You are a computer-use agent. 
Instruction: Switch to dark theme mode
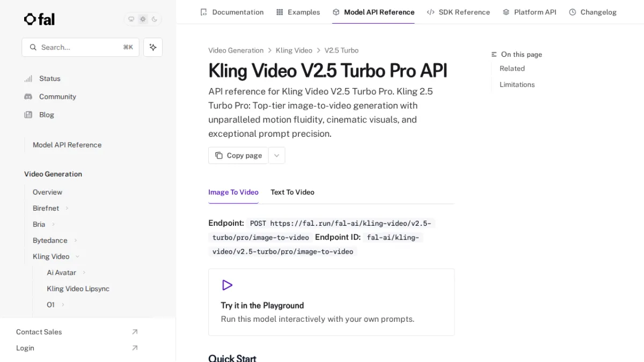click(155, 19)
